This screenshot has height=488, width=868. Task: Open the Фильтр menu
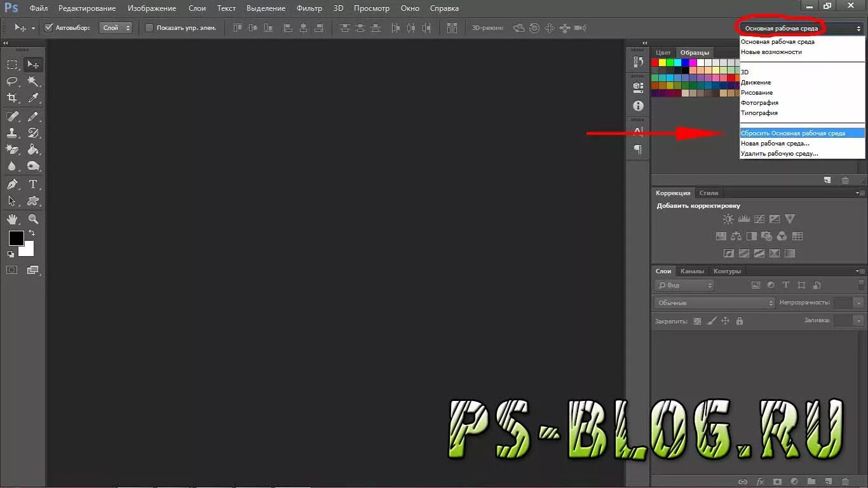tap(309, 8)
